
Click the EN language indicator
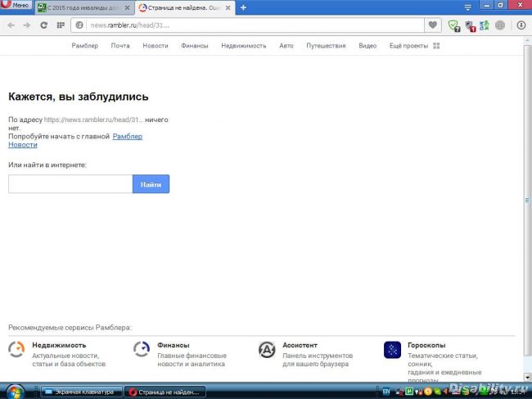coord(386,392)
